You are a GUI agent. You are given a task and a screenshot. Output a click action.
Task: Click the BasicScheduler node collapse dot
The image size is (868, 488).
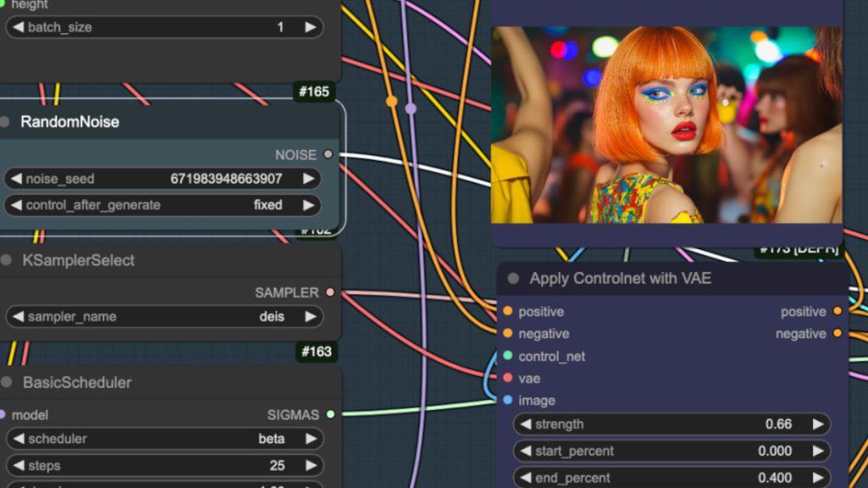(x=5, y=383)
